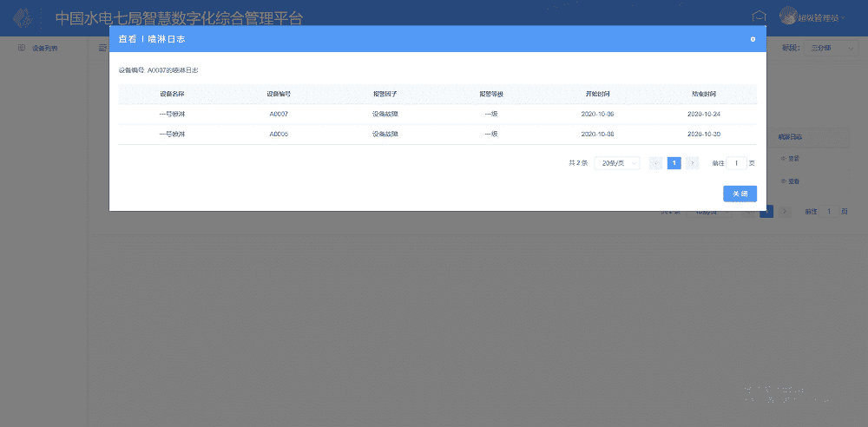Click the home icon in top header

(759, 17)
